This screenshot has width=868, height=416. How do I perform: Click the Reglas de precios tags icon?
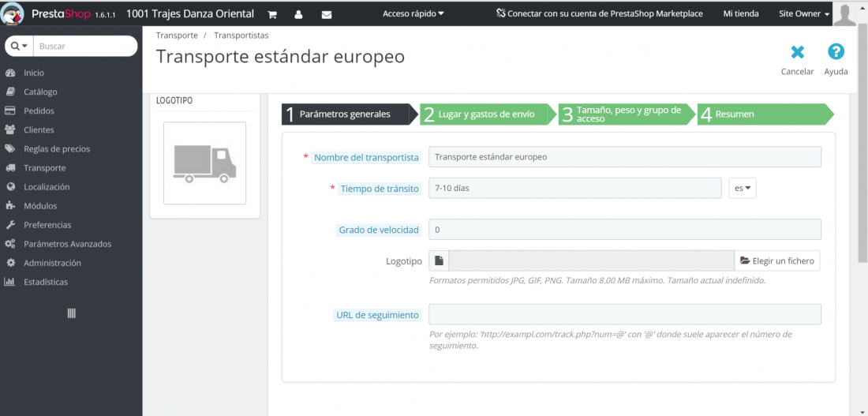point(9,148)
